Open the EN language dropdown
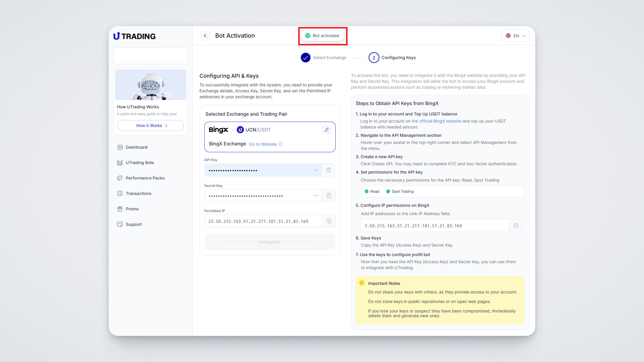This screenshot has width=644, height=362. click(x=515, y=36)
